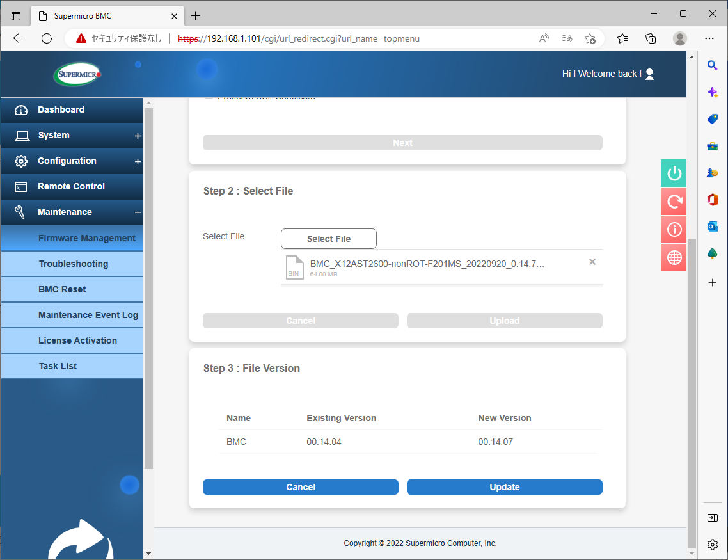Open the red info circle quick icon

(674, 229)
